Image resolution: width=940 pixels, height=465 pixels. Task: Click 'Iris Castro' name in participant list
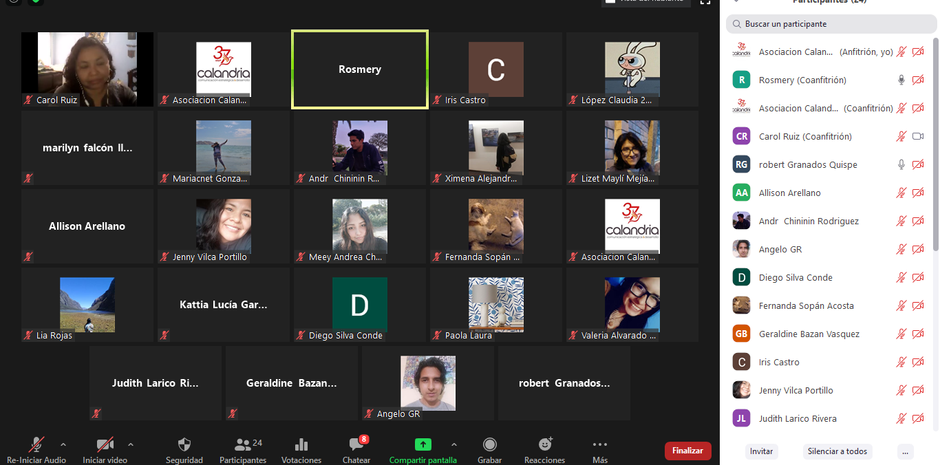[x=779, y=362]
